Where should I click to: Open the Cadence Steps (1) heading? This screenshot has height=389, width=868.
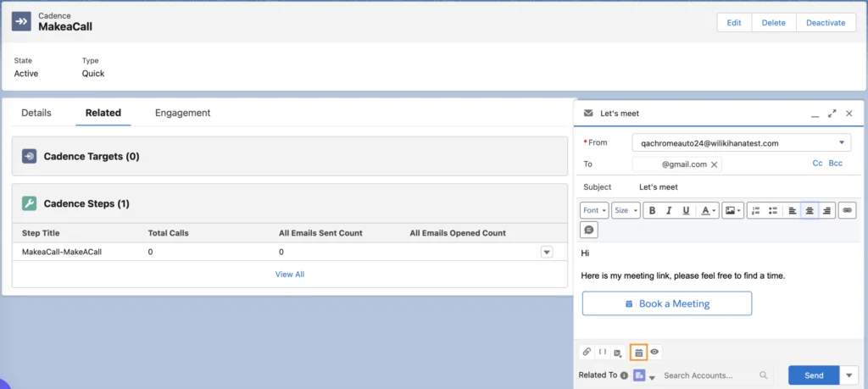pos(86,203)
